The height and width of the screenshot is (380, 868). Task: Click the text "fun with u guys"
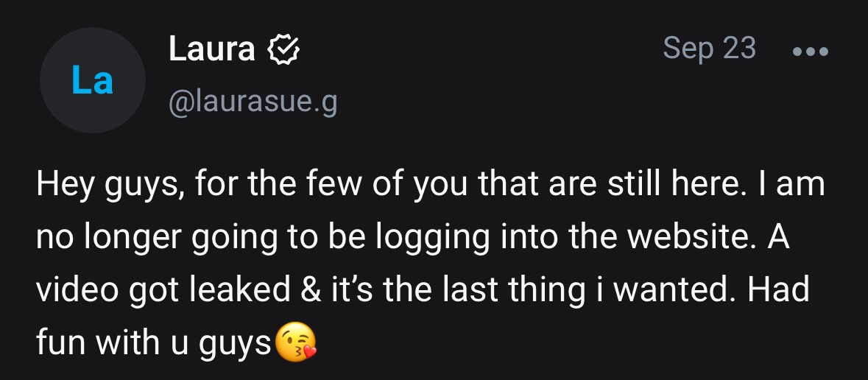point(154,343)
